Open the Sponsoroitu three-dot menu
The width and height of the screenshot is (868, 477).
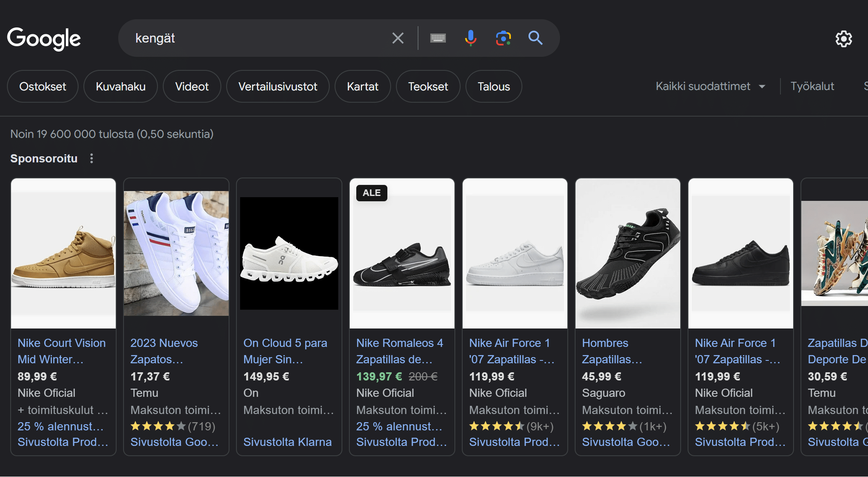[92, 158]
